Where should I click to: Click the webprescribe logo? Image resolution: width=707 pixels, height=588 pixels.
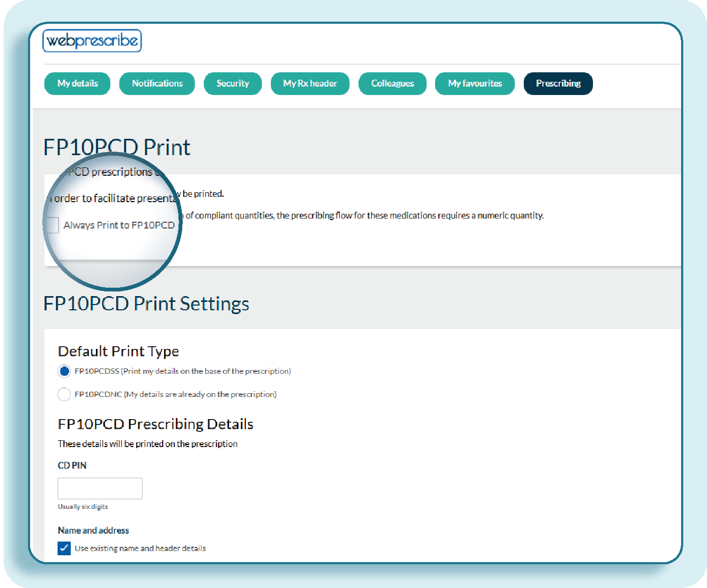[92, 41]
